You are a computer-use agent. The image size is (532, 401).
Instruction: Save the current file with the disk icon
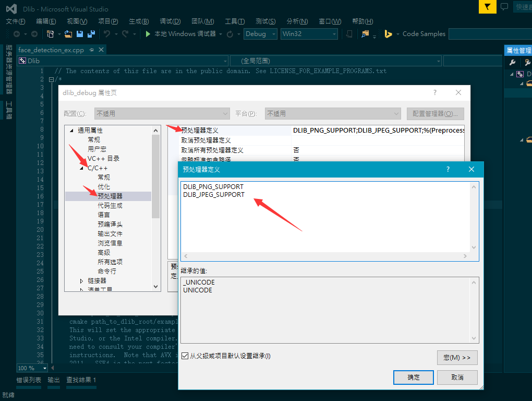[x=80, y=34]
